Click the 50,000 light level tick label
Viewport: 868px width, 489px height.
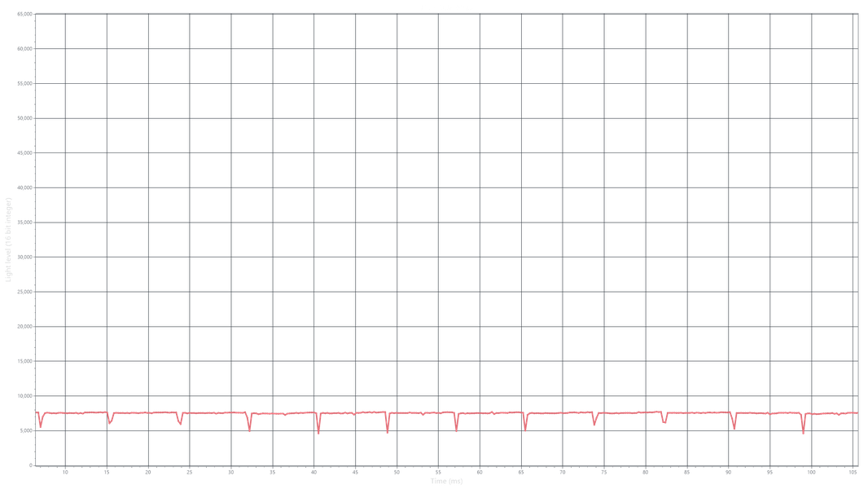pos(25,118)
